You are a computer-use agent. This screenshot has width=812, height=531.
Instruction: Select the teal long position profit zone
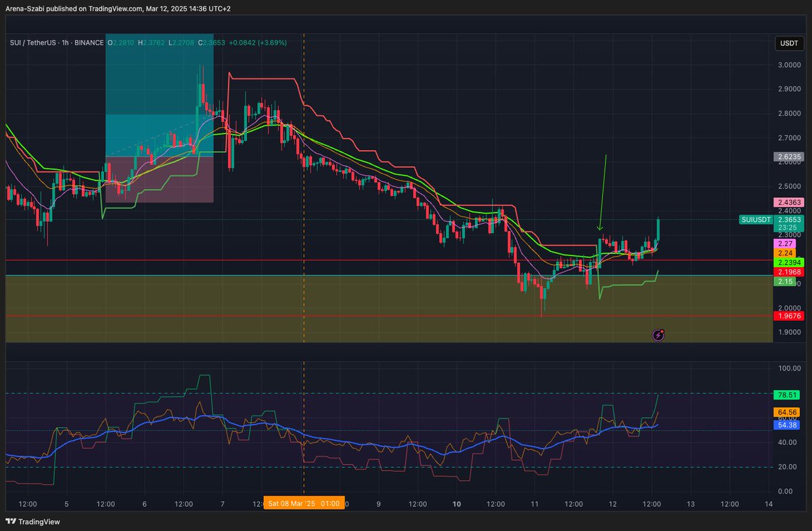[x=160, y=95]
